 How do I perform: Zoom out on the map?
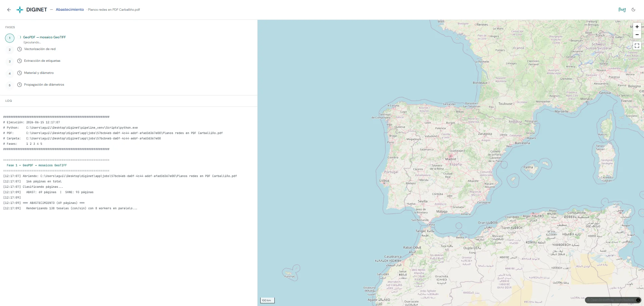coord(637,35)
